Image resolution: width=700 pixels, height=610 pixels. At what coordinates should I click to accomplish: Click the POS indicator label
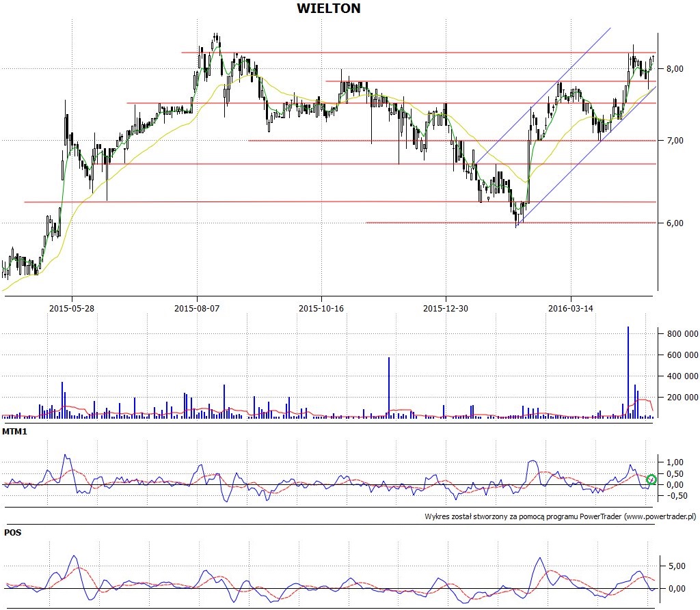(x=12, y=532)
